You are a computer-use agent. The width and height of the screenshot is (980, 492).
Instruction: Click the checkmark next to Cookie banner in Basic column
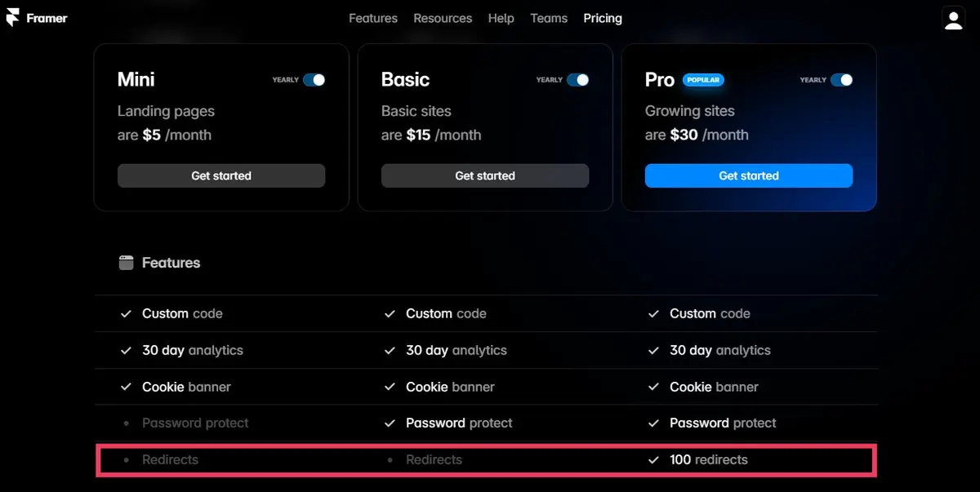pos(390,387)
